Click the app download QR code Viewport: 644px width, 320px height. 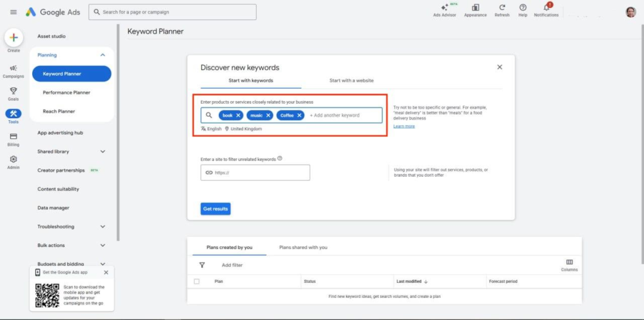(47, 295)
